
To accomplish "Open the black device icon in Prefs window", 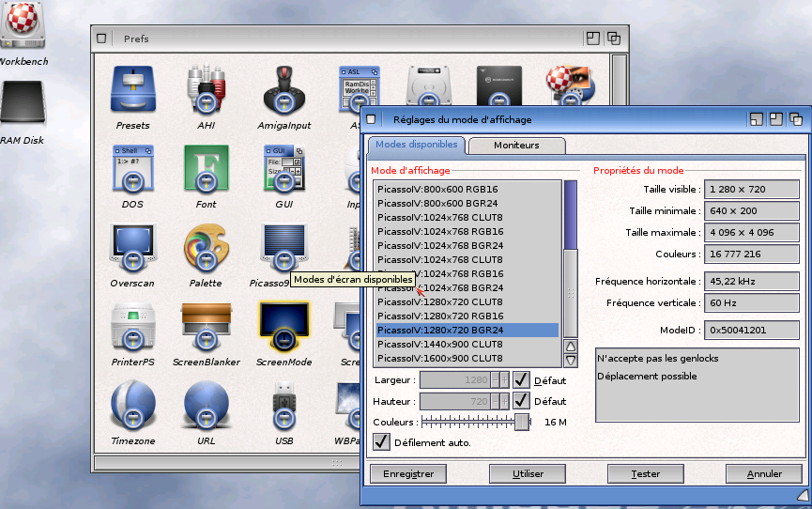I will 499,85.
